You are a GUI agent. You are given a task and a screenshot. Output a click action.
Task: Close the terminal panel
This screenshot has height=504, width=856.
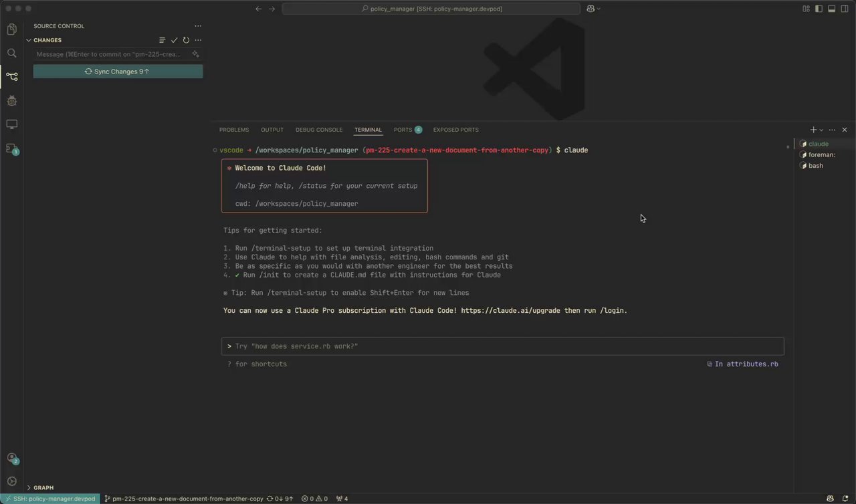point(845,130)
